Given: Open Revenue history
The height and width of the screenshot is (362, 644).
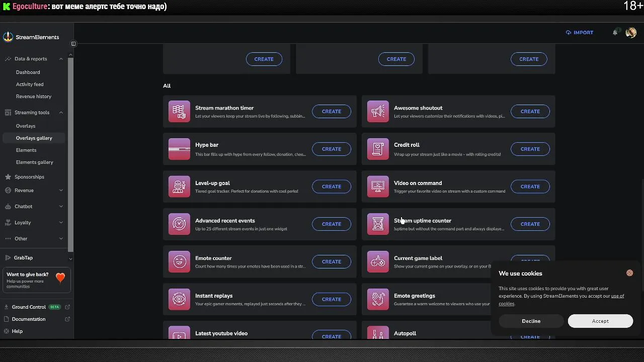Looking at the screenshot, I should (34, 97).
